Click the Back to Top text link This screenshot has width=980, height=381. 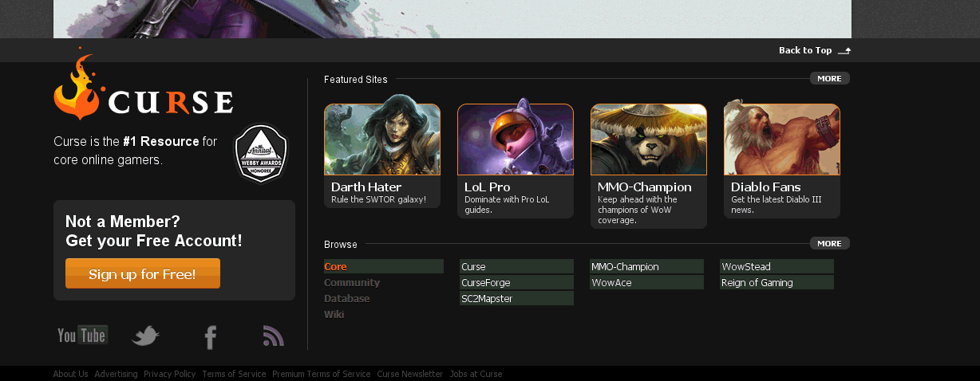coord(805,50)
